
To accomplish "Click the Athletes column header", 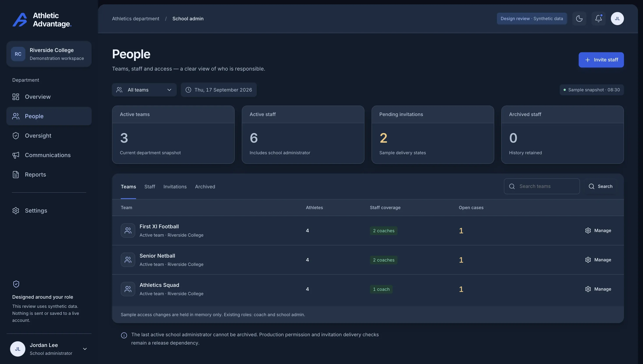I will (x=314, y=208).
